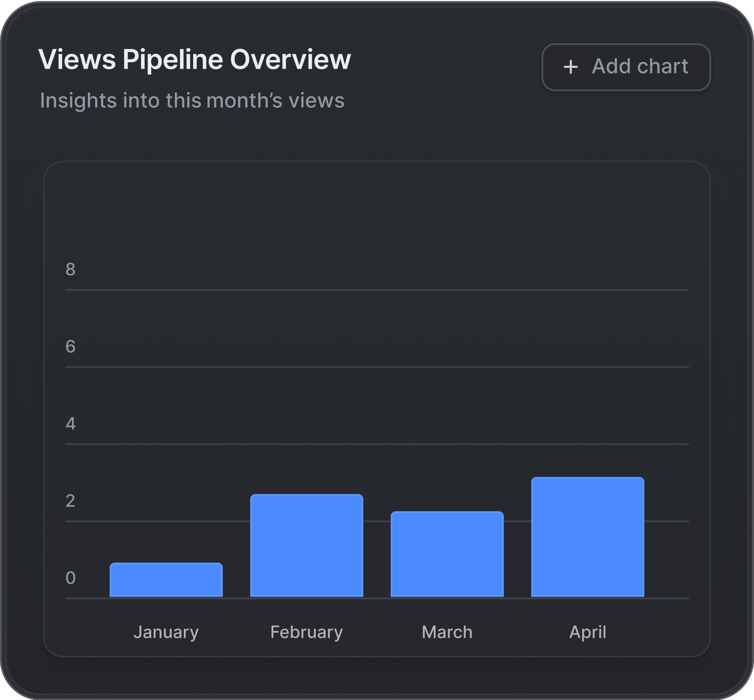Click the March bar in the chart
This screenshot has width=754, height=700.
447,554
